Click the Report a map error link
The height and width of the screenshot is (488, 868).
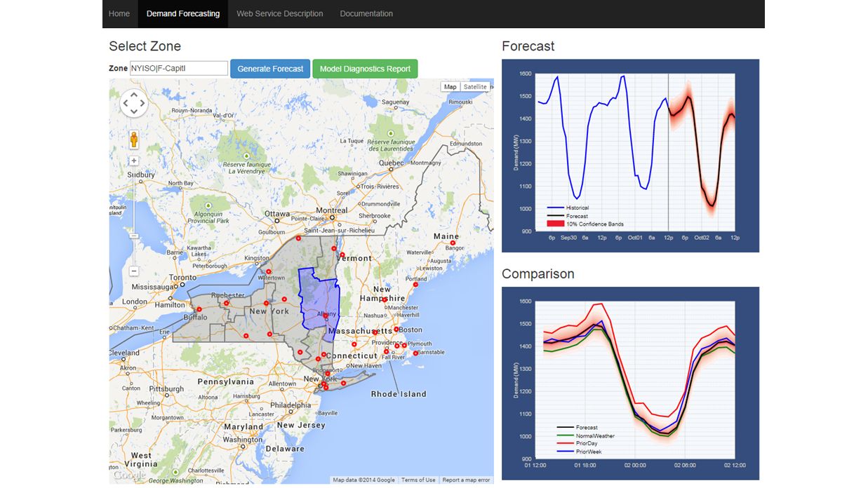[466, 480]
